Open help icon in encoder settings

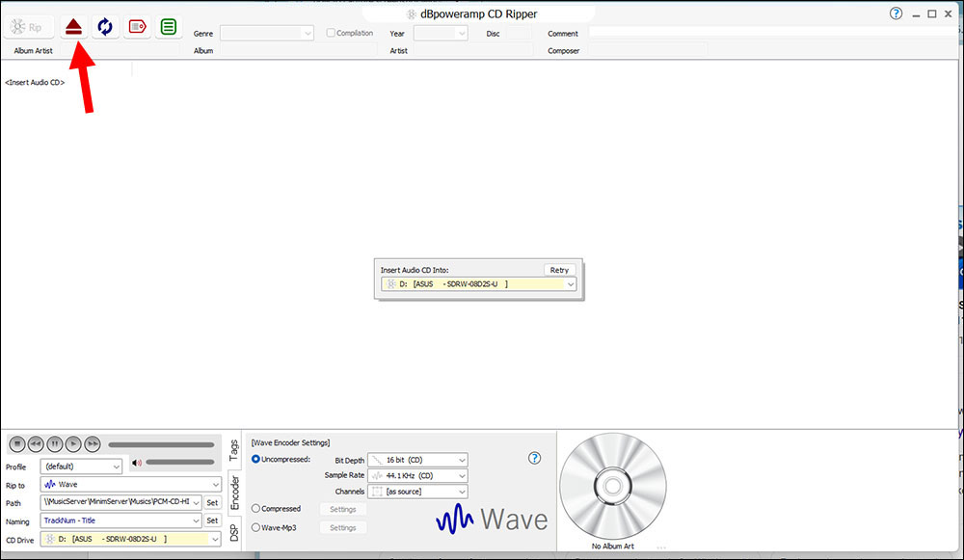535,459
